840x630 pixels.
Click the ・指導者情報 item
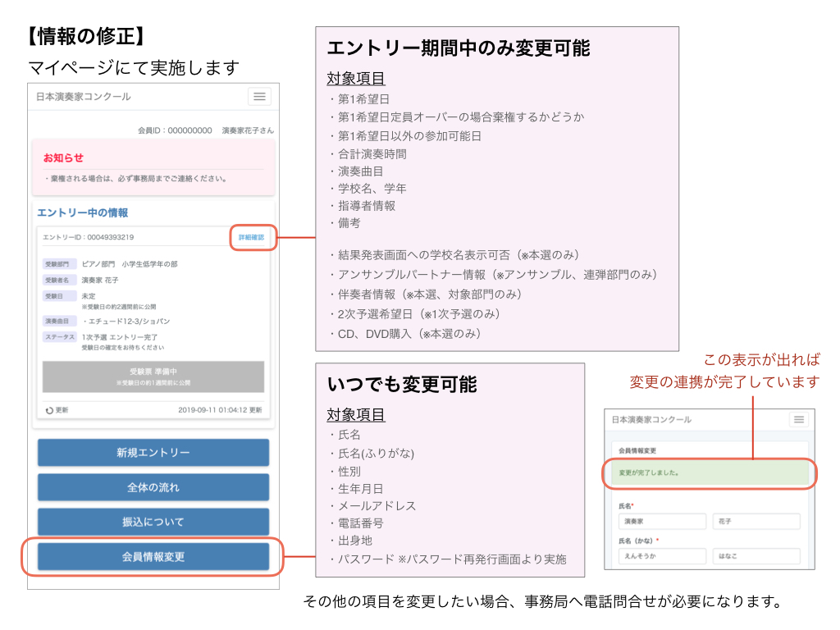(x=362, y=206)
